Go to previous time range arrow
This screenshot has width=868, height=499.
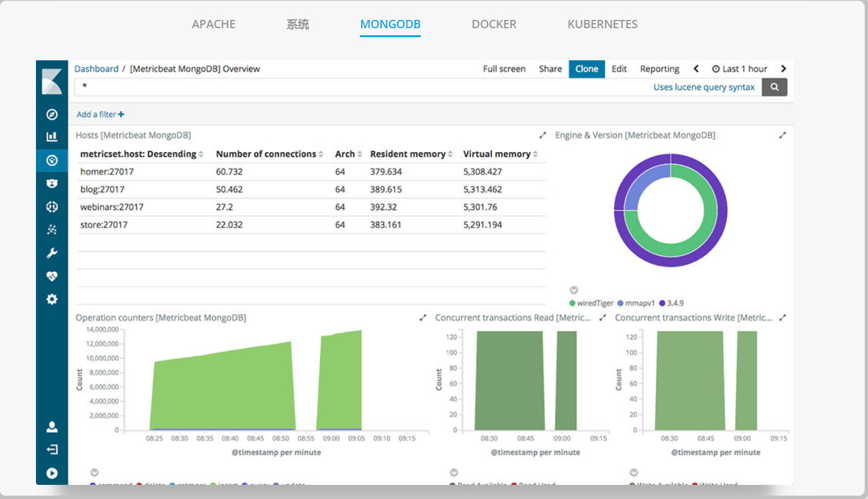tap(696, 69)
